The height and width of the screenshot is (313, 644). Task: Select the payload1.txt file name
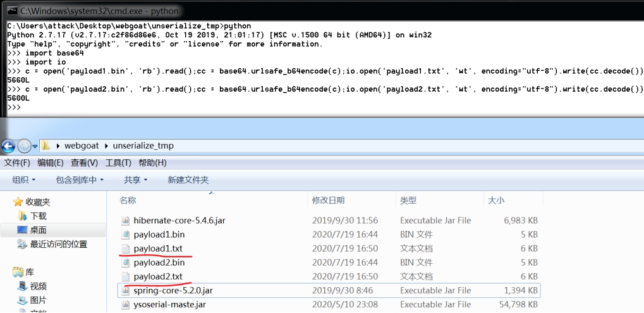click(x=158, y=249)
